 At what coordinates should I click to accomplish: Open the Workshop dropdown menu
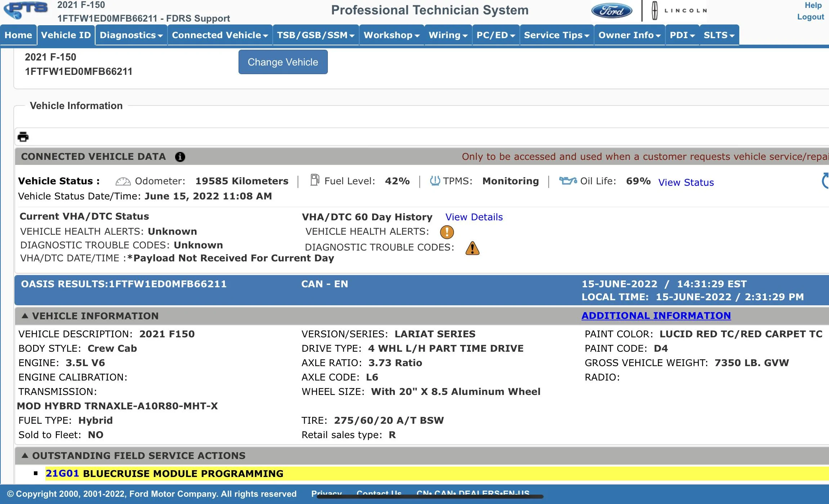[x=392, y=35]
